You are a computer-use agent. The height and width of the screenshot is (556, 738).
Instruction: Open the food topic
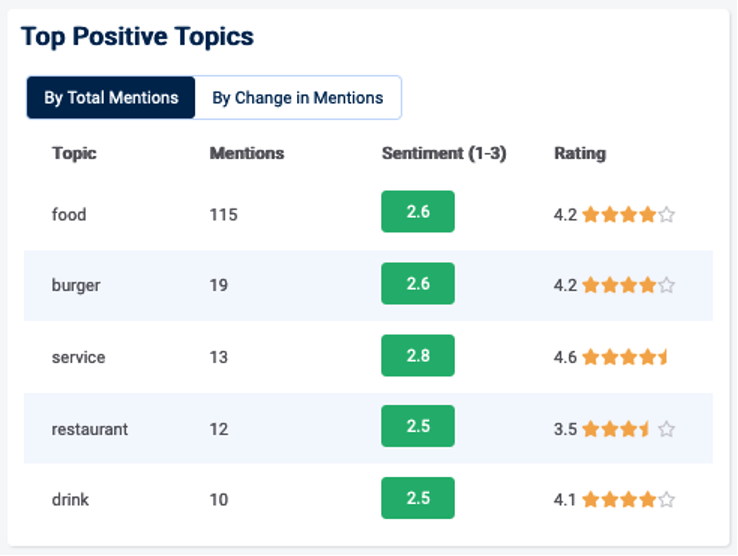click(x=69, y=214)
